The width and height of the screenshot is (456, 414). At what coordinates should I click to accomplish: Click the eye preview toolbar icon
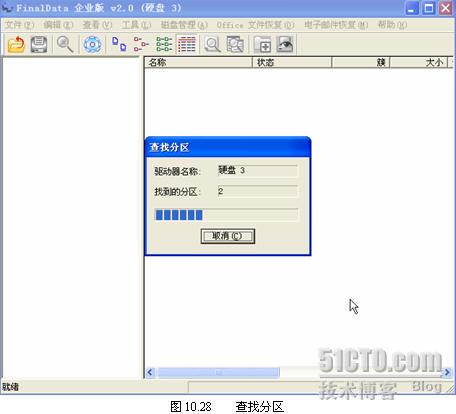pyautogui.click(x=285, y=44)
